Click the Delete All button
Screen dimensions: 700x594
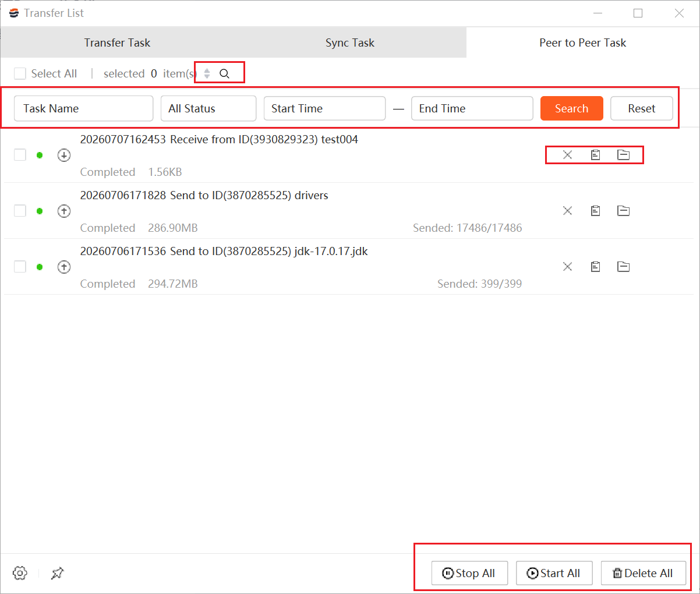click(644, 573)
